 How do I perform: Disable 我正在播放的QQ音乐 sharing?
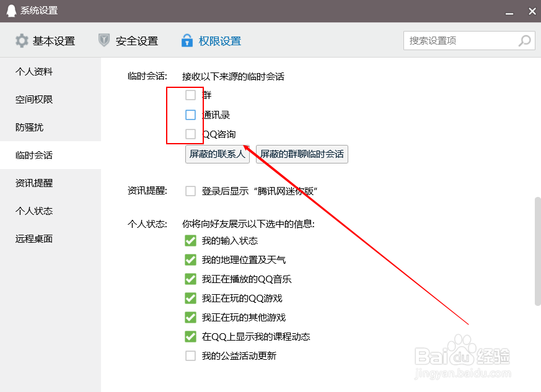[x=190, y=279]
